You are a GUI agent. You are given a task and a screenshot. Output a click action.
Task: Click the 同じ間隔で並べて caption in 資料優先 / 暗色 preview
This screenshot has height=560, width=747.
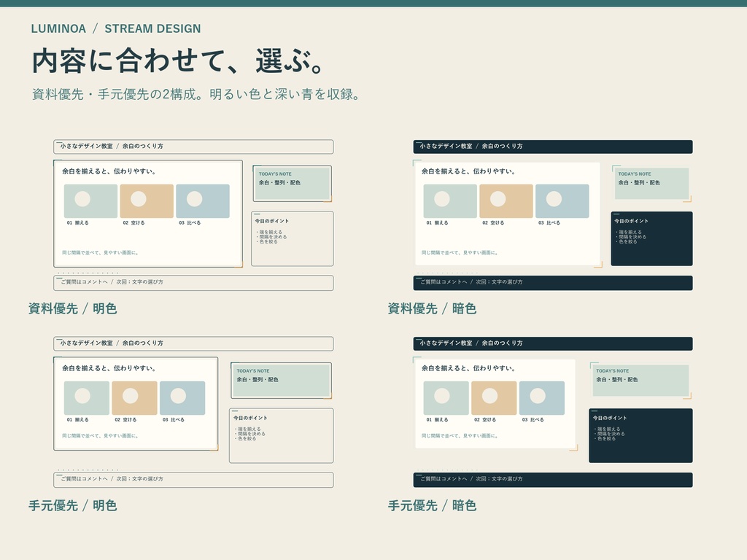pyautogui.click(x=460, y=253)
